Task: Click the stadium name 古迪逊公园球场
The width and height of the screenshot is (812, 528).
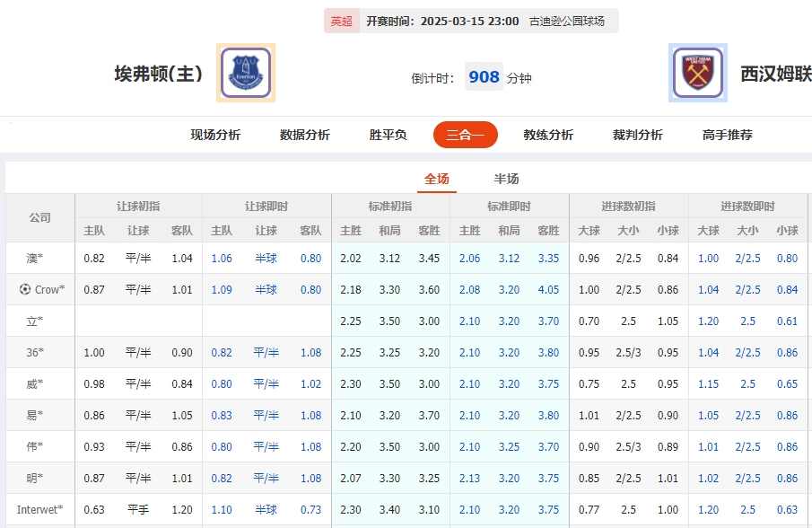Action: pos(567,21)
